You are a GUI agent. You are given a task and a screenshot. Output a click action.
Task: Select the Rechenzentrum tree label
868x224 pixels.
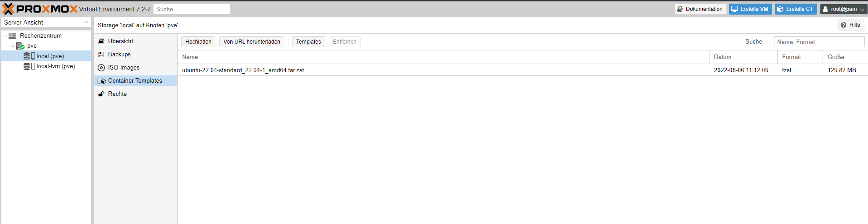[x=41, y=35]
